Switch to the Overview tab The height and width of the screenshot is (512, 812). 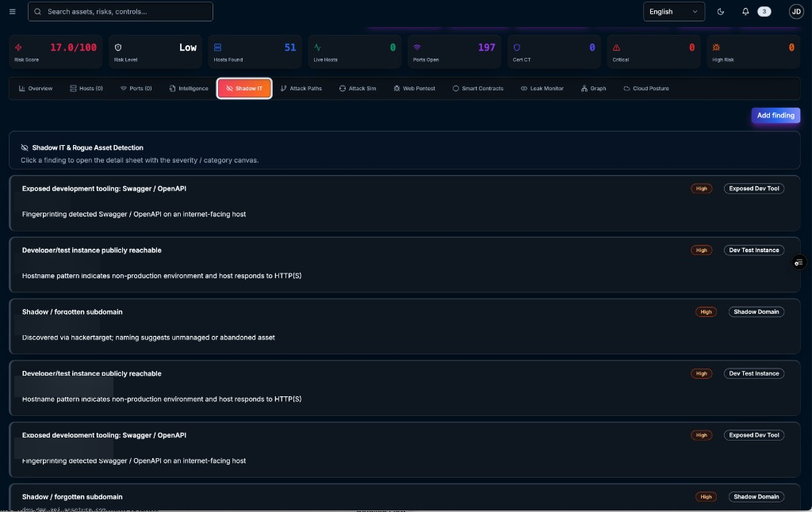point(35,89)
